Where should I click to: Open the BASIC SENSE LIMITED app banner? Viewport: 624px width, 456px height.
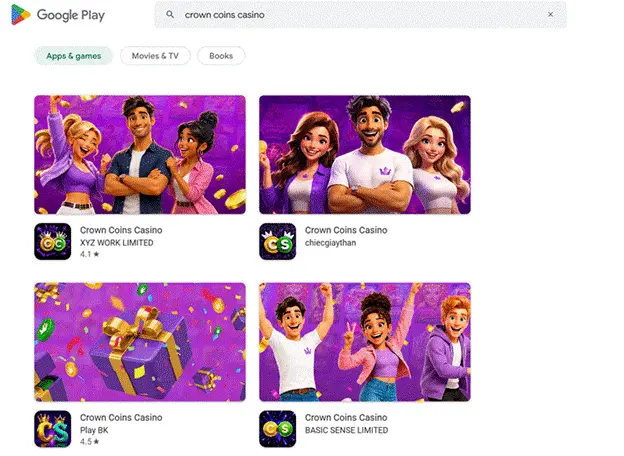pos(365,342)
